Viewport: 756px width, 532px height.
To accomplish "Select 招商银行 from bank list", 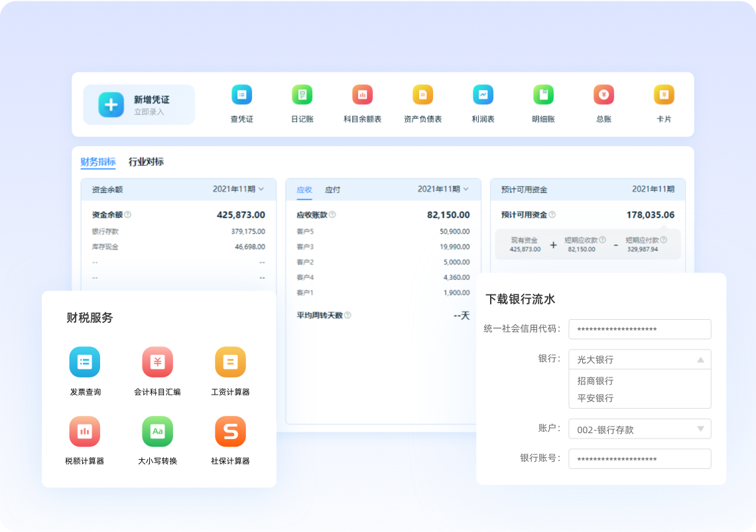I will [x=595, y=381].
